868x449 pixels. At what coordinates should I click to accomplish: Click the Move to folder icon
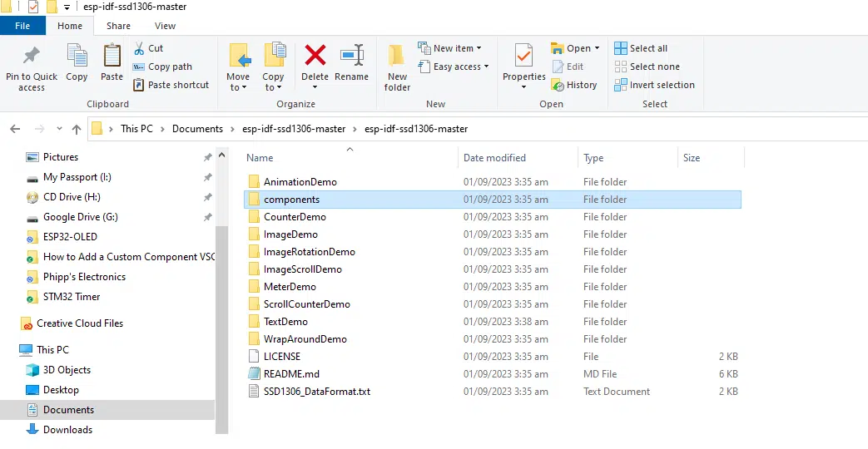coord(240,56)
